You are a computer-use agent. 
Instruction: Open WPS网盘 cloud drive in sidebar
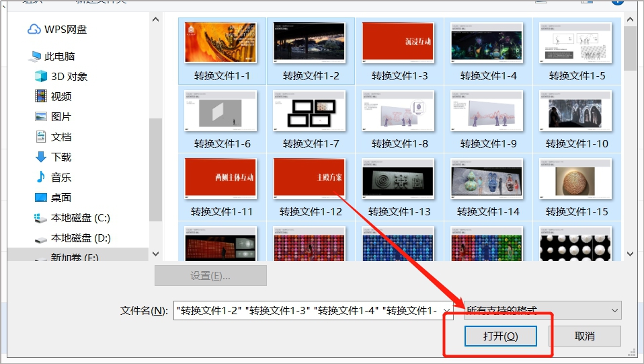coord(57,30)
